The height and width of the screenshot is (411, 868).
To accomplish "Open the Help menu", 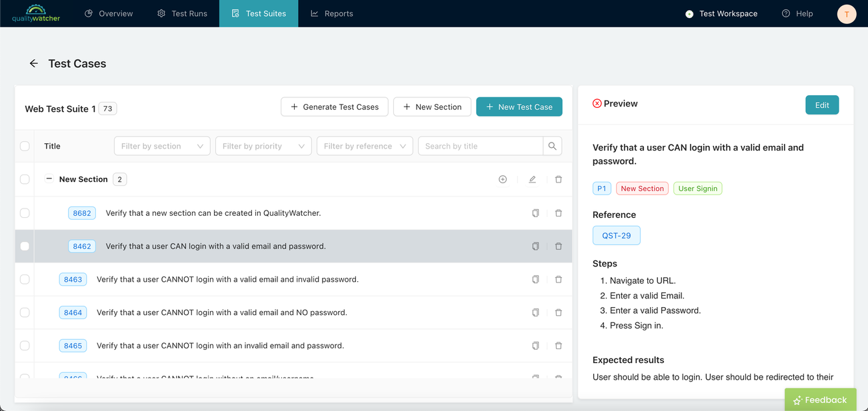I will 797,13.
